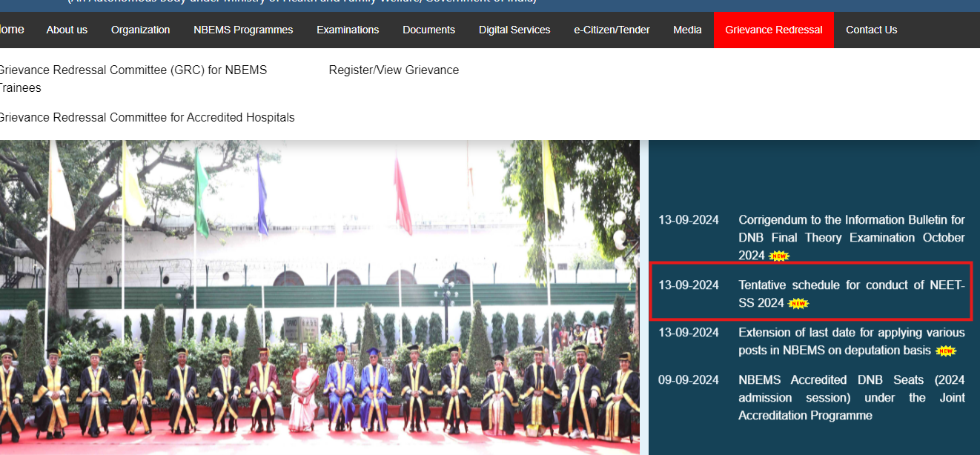Click the NEW badge beside DNB Final Theory corrigendum

tap(779, 256)
